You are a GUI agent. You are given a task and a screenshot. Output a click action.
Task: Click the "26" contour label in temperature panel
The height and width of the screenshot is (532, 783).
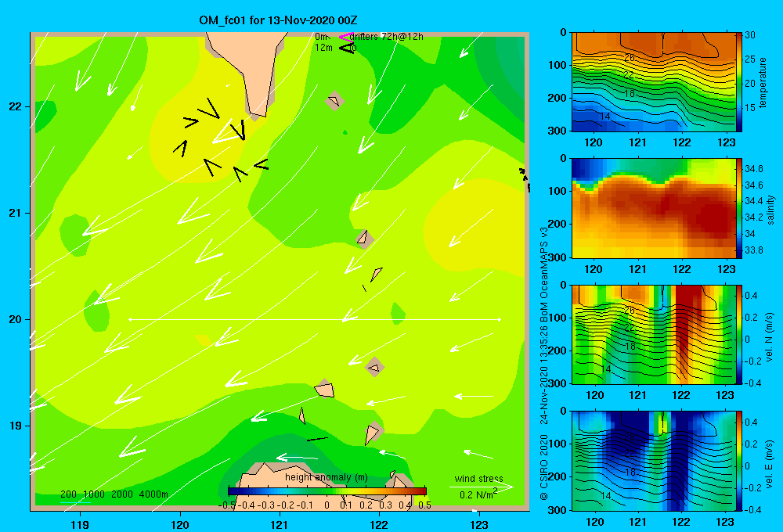coord(630,57)
